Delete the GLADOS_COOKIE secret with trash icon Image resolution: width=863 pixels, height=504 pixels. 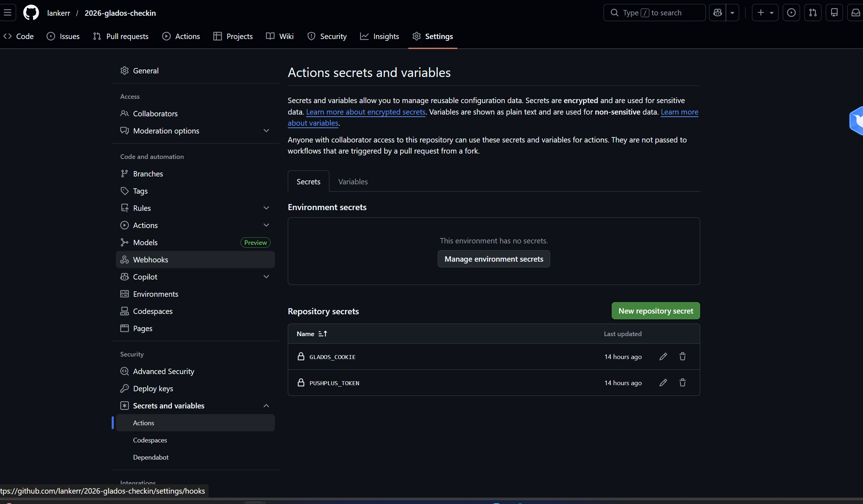pos(683,357)
